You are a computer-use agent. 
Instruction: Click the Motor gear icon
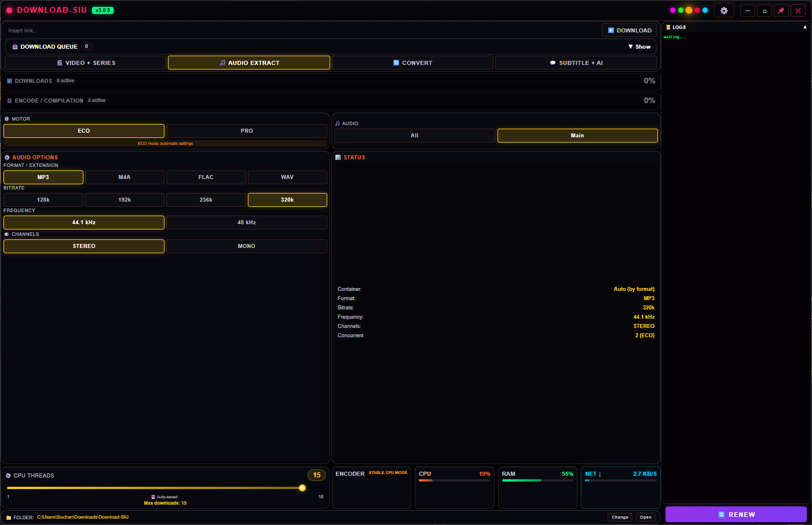[7, 119]
